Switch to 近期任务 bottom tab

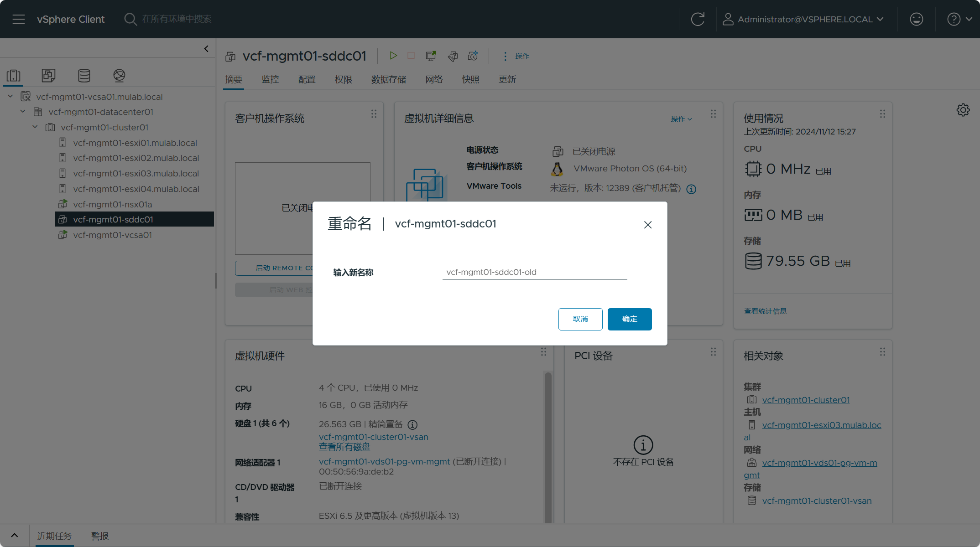click(54, 536)
